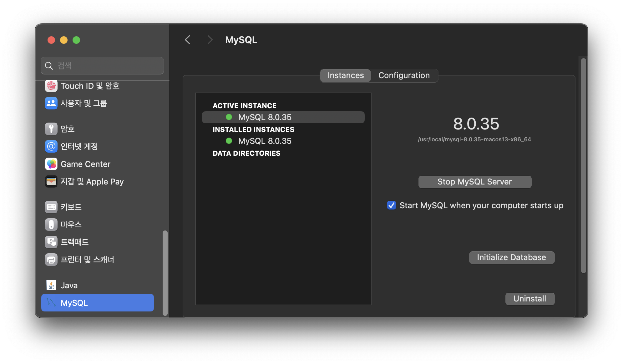Open Users & Groups via people icon
This screenshot has height=364, width=623.
point(51,103)
